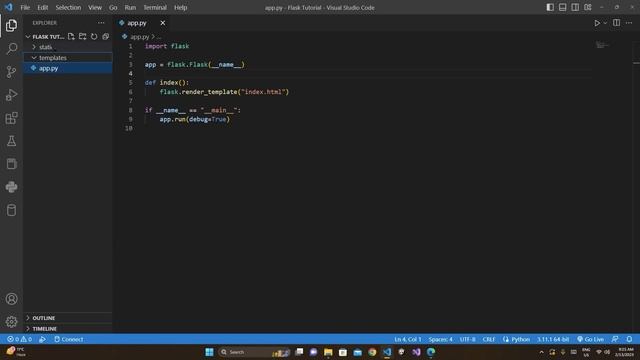640x360 pixels.
Task: Open the Terminal menu
Action: coord(155,7)
